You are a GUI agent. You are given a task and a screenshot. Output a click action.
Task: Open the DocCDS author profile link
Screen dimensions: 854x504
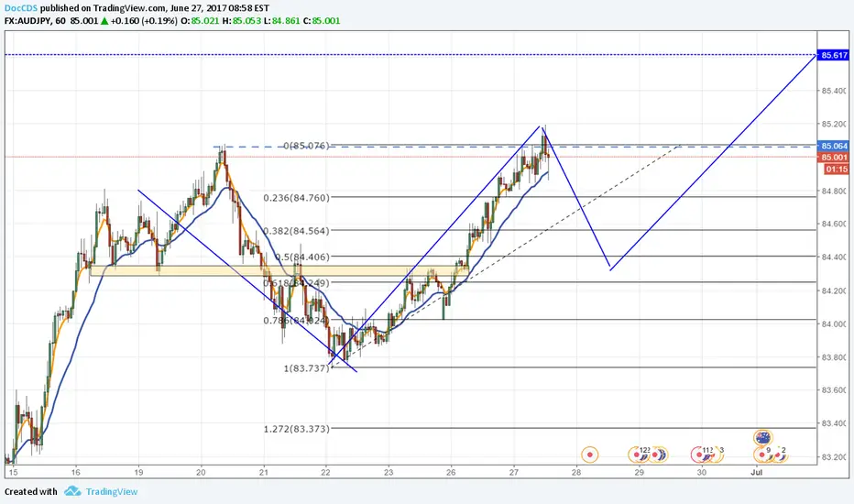[21, 8]
